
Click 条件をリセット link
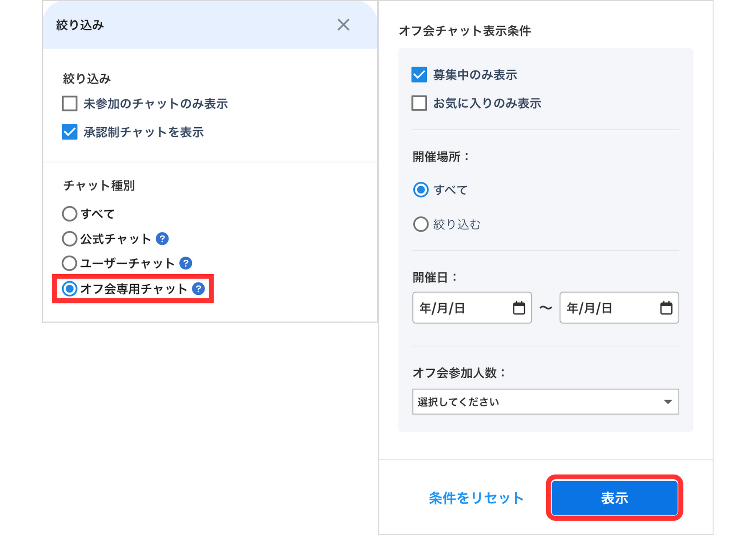[x=476, y=498]
